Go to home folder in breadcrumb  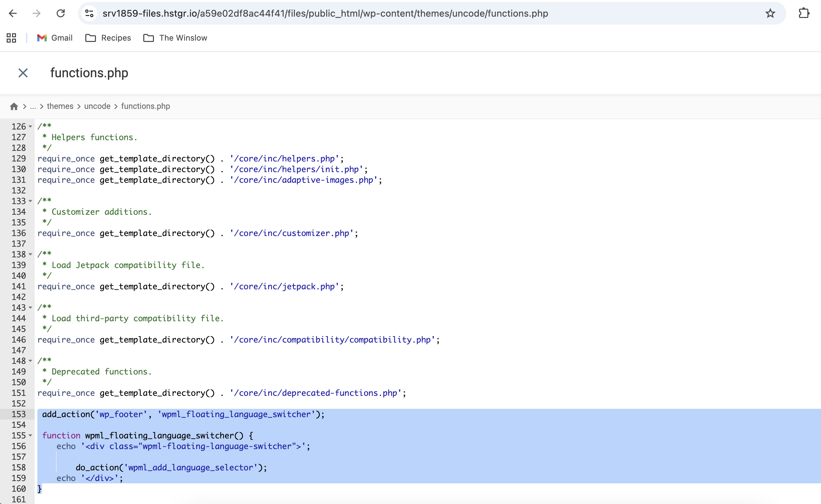pyautogui.click(x=14, y=106)
